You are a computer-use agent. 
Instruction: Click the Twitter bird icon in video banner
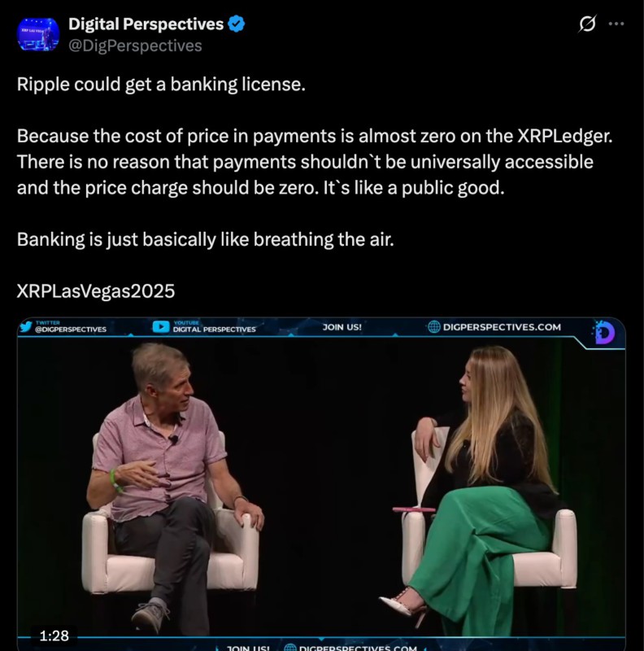[x=27, y=327]
